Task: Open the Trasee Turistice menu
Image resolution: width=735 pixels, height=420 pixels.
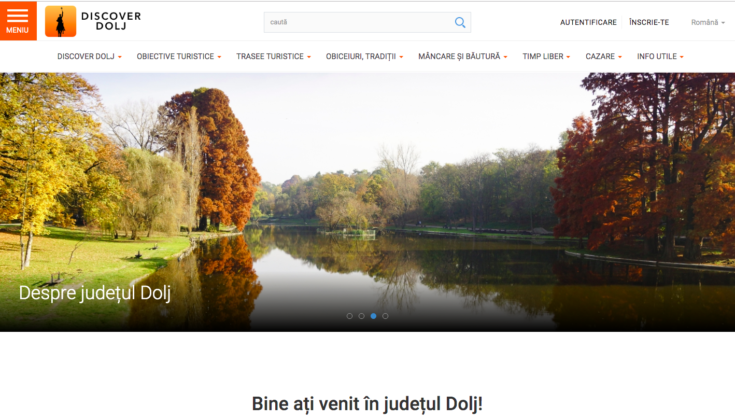Action: coord(273,57)
